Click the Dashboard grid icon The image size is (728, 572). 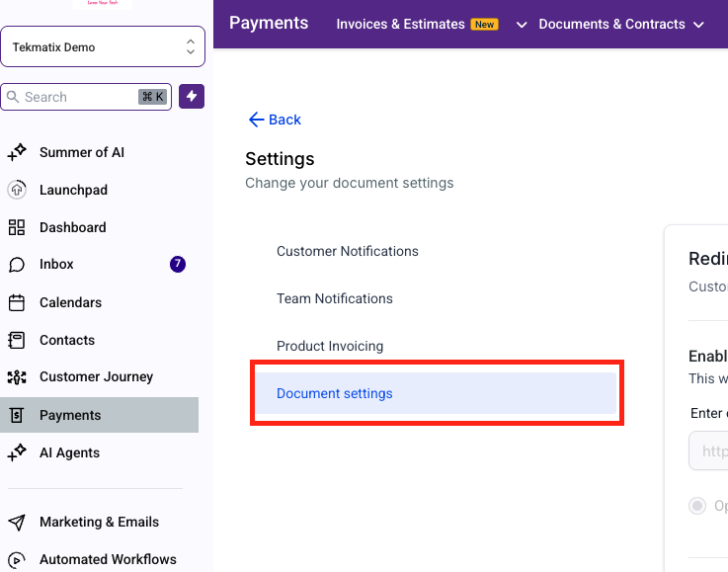(x=17, y=227)
